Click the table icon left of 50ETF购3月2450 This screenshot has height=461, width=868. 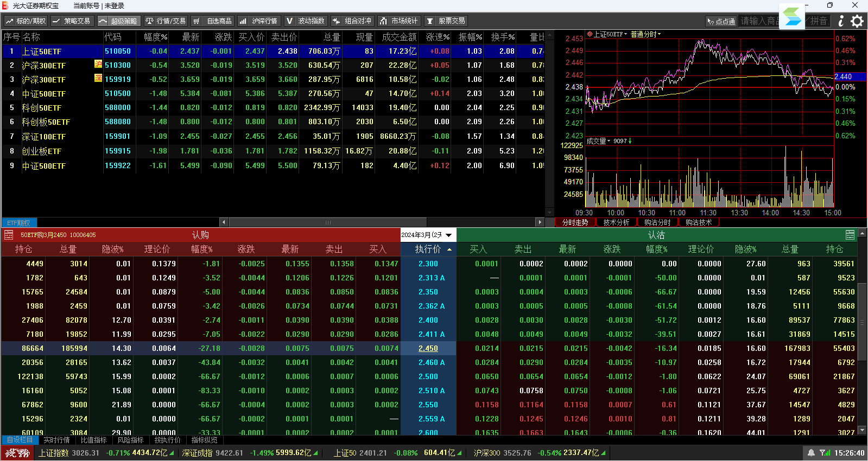coord(9,235)
